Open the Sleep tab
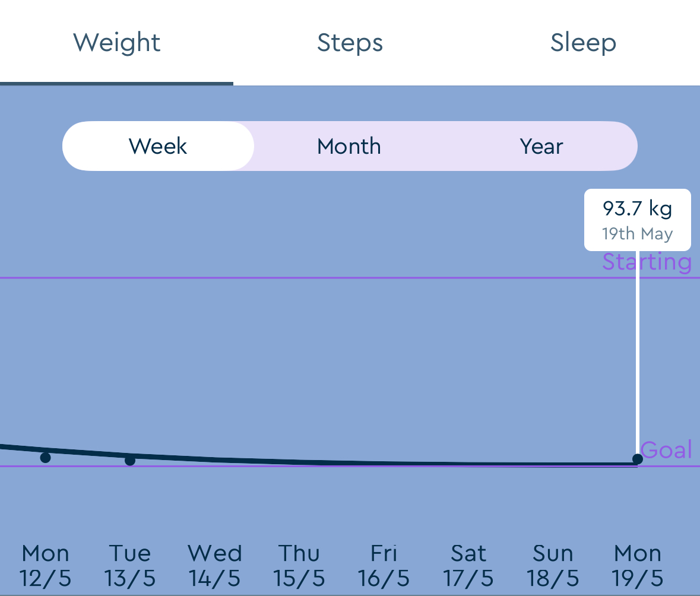This screenshot has width=700, height=596. click(x=583, y=43)
